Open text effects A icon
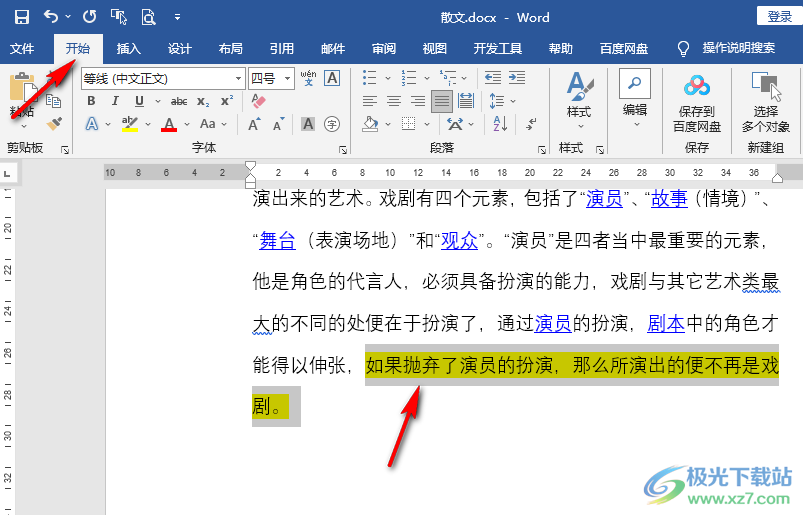Screen dimensions: 803x515 coord(92,123)
